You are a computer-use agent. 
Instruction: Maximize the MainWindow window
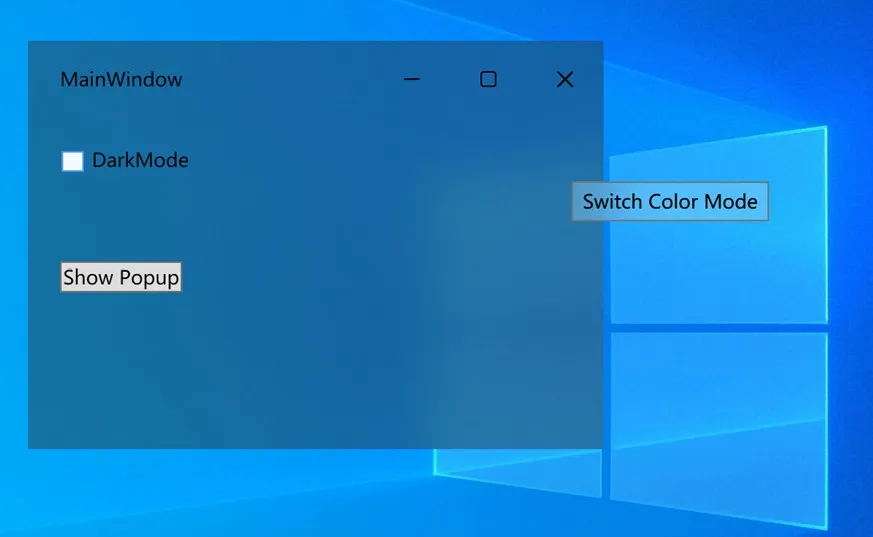coord(488,80)
